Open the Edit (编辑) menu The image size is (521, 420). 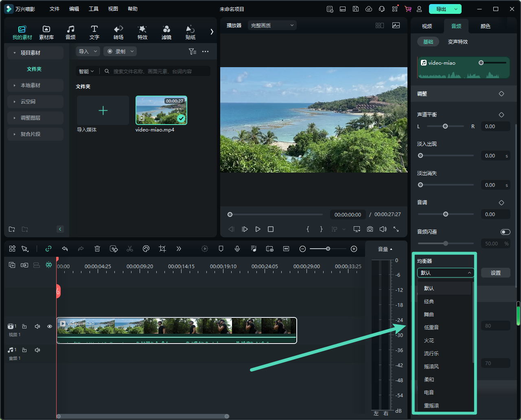pos(74,9)
